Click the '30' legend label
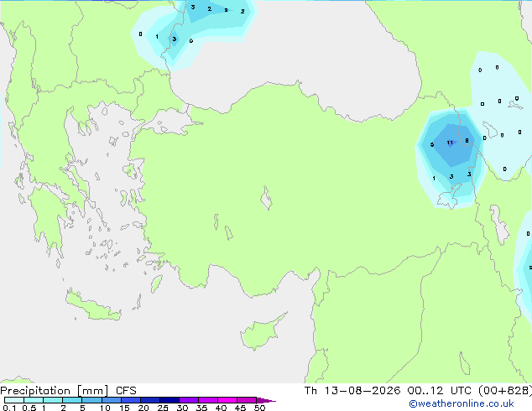Viewport: 532px width, 411px height. point(182,408)
